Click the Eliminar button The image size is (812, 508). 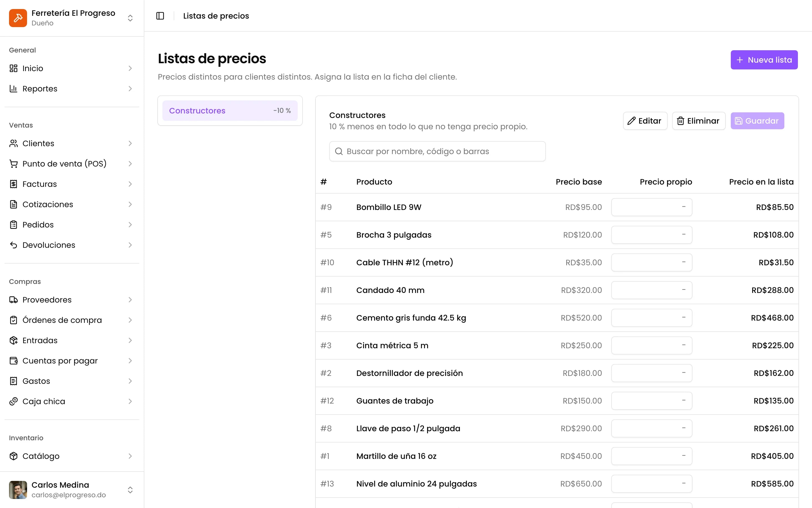coord(699,121)
